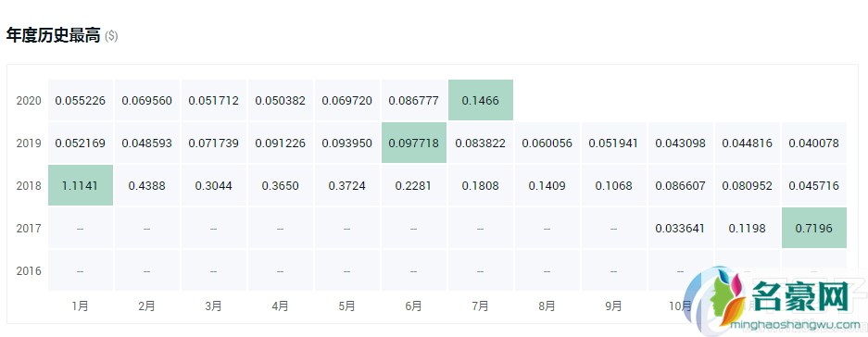The height and width of the screenshot is (337, 868).
Task: Click the cell showing 0.043098
Action: (x=680, y=143)
